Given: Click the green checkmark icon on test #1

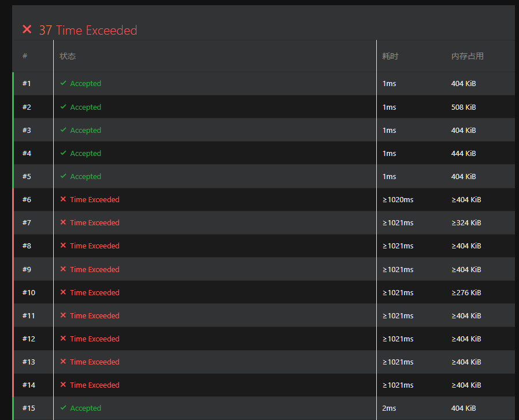Looking at the screenshot, I should 64,83.
